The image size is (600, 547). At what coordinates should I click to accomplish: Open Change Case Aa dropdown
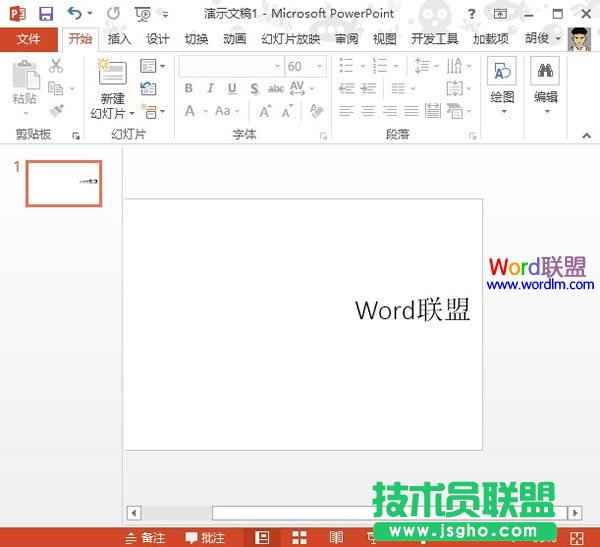click(x=227, y=111)
